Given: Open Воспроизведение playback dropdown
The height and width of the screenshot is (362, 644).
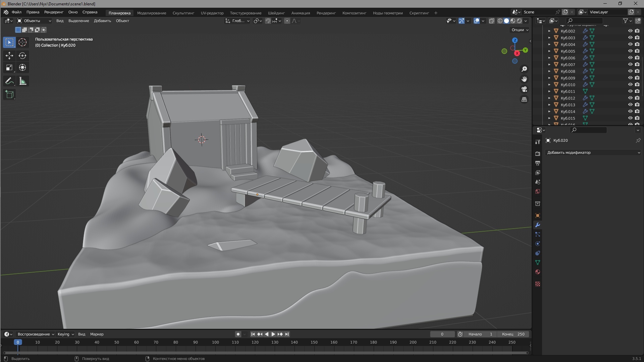Looking at the screenshot, I should coord(36,334).
